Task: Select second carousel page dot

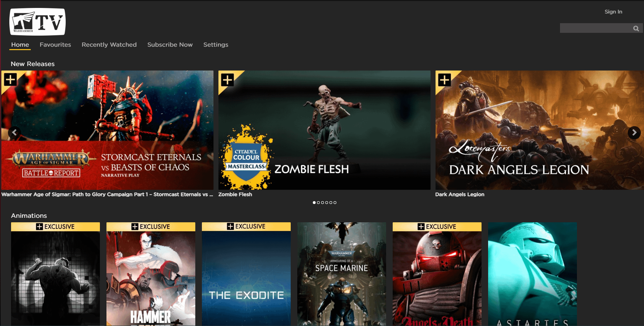Action: [318, 203]
